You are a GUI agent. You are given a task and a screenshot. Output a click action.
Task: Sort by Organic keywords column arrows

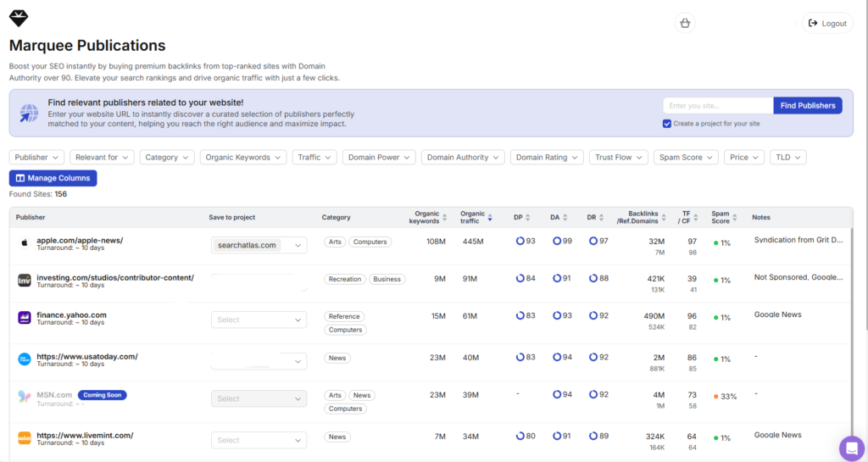pyautogui.click(x=444, y=218)
